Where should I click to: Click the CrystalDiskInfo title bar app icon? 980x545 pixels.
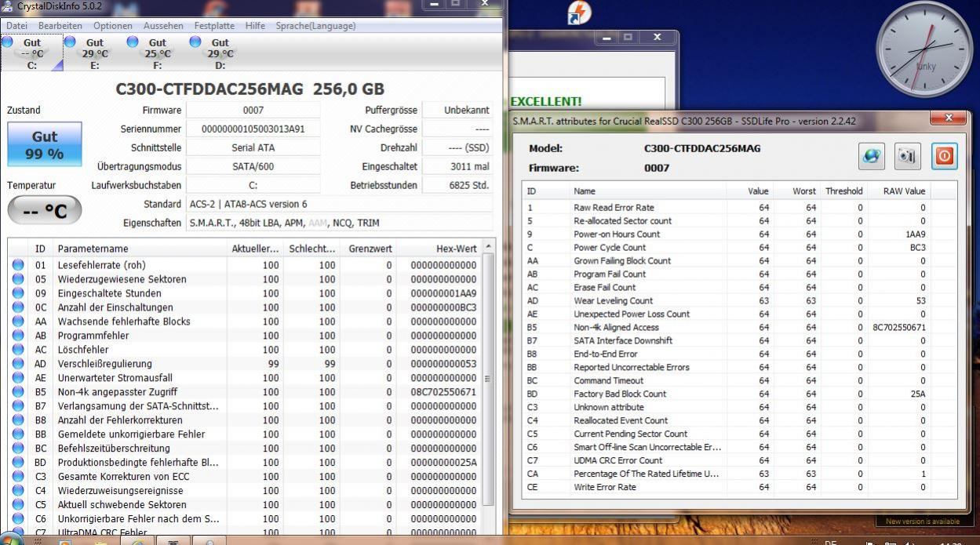(8, 5)
